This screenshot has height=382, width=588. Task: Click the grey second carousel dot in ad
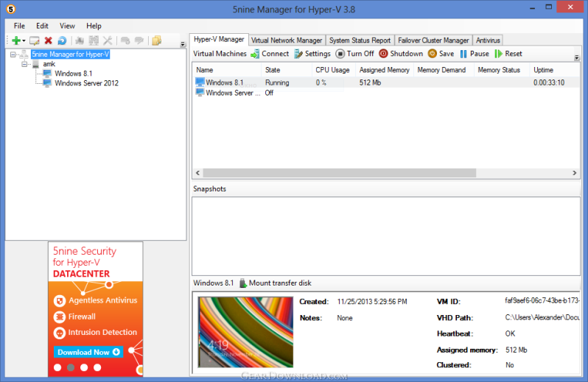[x=71, y=368]
